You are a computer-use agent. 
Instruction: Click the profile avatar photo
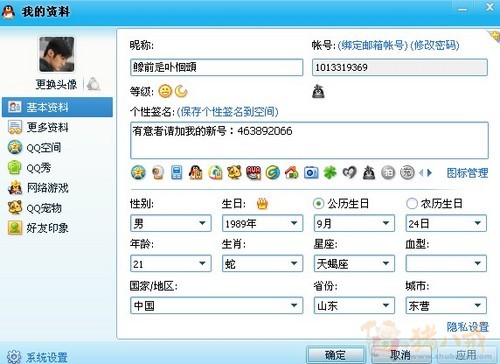(x=57, y=54)
